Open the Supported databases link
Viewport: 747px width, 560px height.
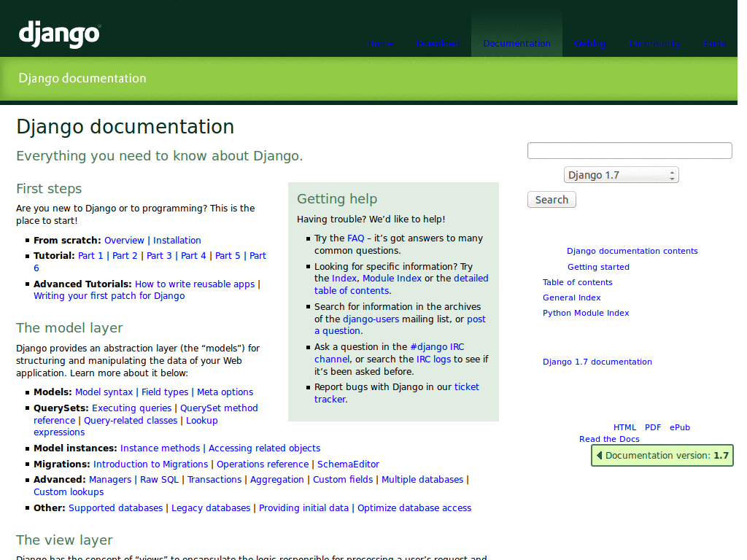(116, 508)
